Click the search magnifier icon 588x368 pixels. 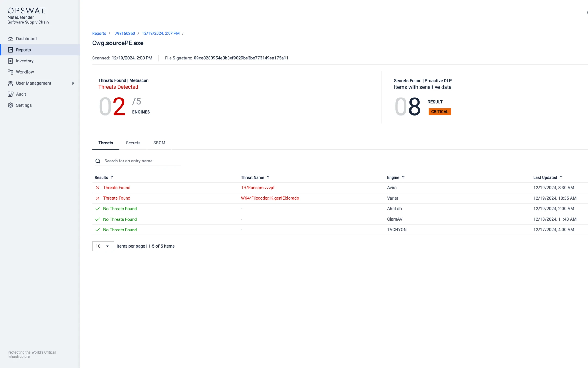(98, 161)
